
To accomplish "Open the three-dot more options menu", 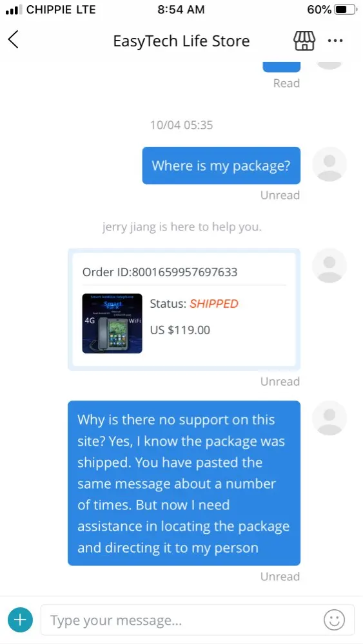I will click(x=335, y=41).
